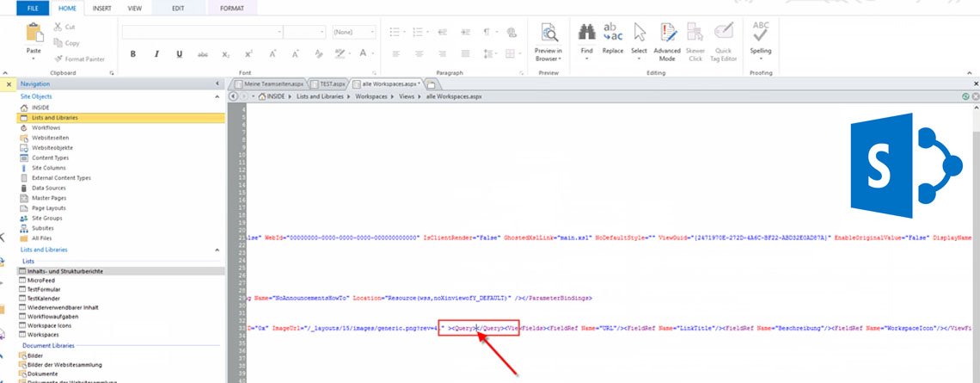This screenshot has height=383, width=980.
Task: Open the Quick Tag Editor
Action: pos(724,42)
